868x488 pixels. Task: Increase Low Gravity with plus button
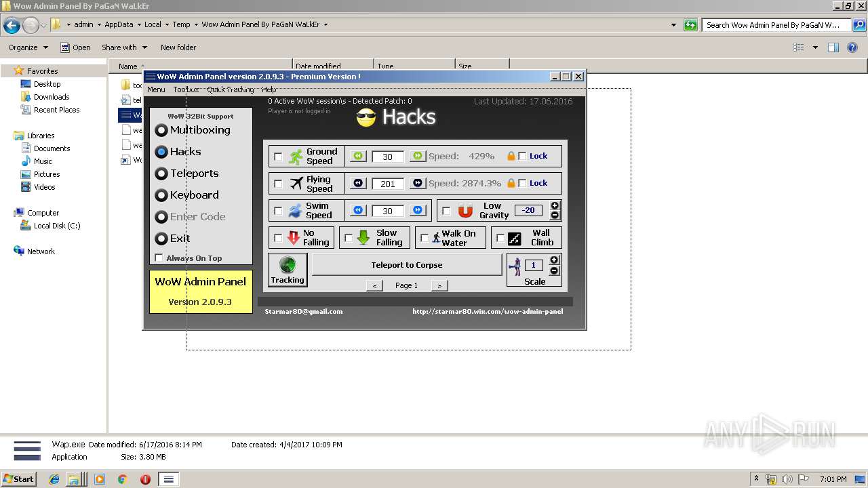click(555, 205)
